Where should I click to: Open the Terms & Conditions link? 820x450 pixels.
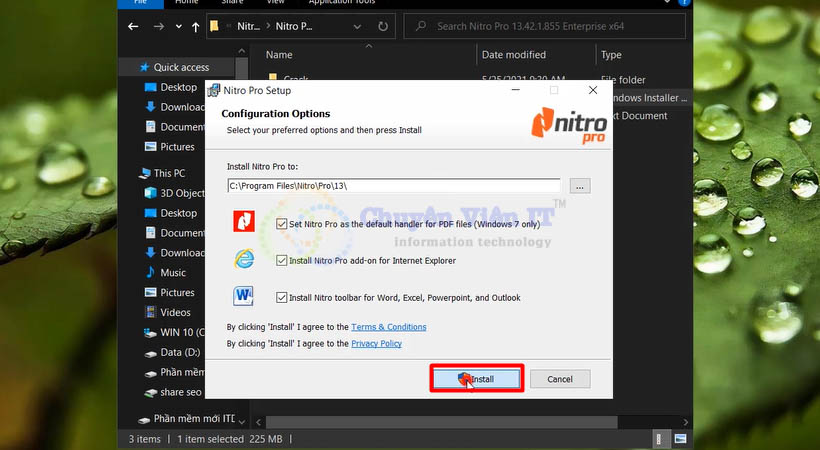[x=388, y=327]
